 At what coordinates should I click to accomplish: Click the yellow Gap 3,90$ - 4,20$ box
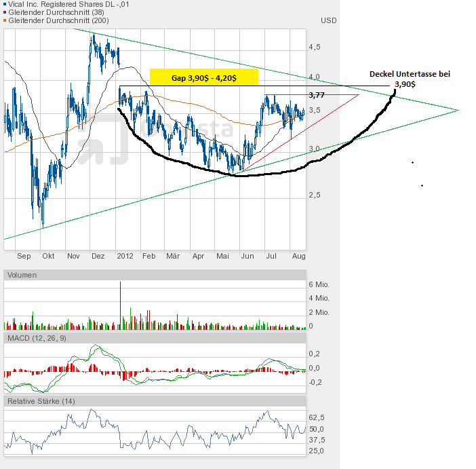pos(203,77)
